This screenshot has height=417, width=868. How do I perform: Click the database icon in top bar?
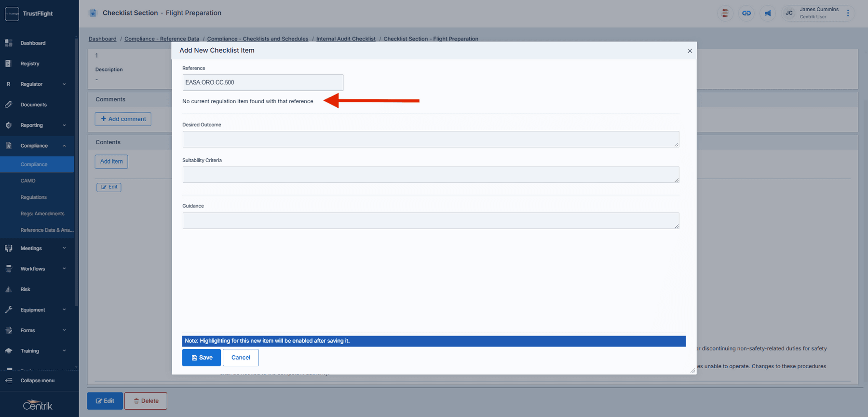pyautogui.click(x=725, y=13)
